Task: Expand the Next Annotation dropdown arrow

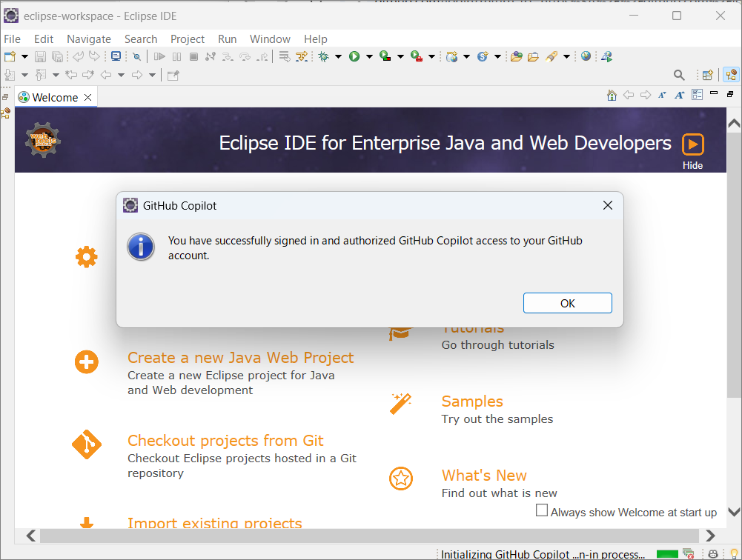Action: pyautogui.click(x=24, y=75)
